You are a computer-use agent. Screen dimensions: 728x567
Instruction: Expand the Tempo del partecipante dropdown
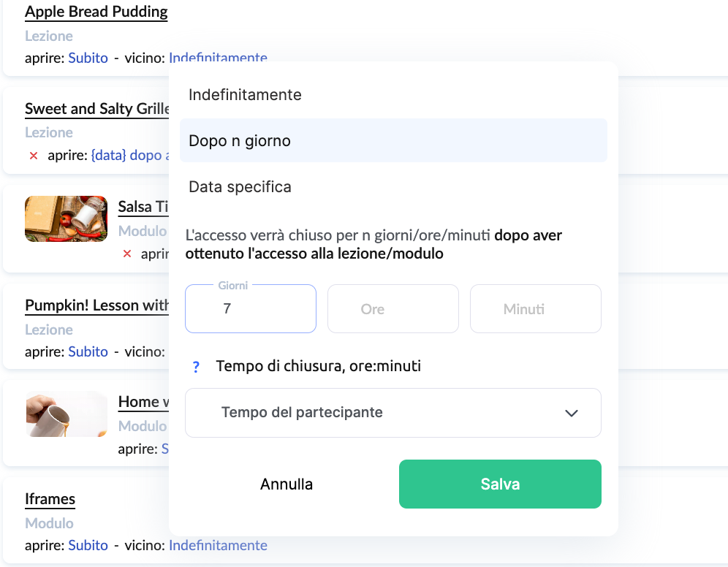click(393, 413)
